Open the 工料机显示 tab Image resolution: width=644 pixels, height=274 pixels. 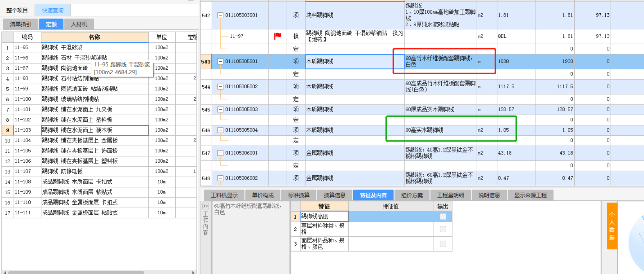pyautogui.click(x=224, y=195)
